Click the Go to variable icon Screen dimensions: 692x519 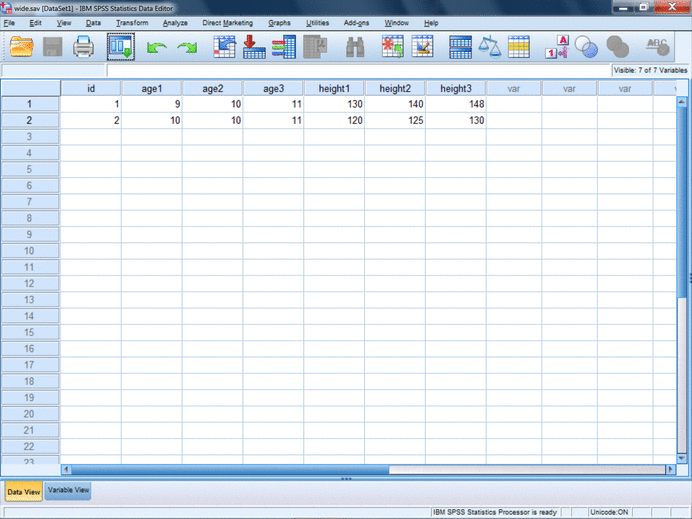click(x=254, y=47)
